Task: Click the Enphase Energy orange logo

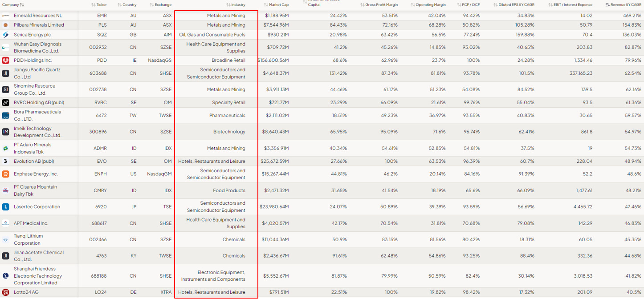Action: coord(6,174)
